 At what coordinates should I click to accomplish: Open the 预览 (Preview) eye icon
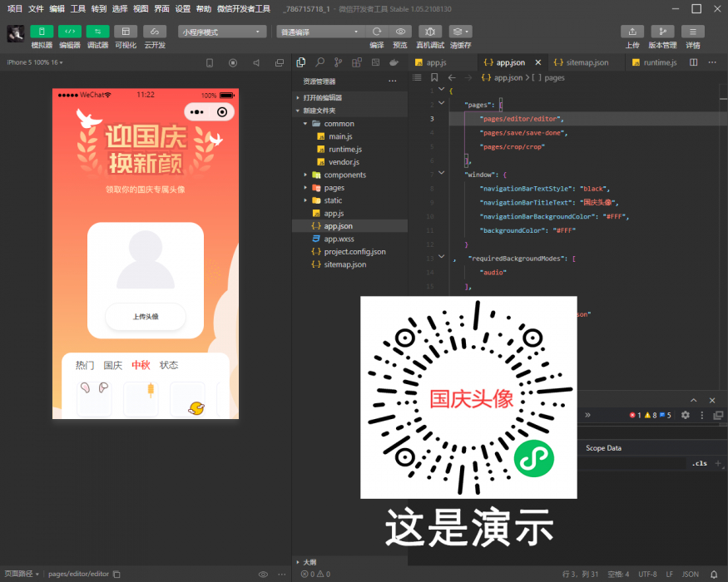[x=402, y=33]
